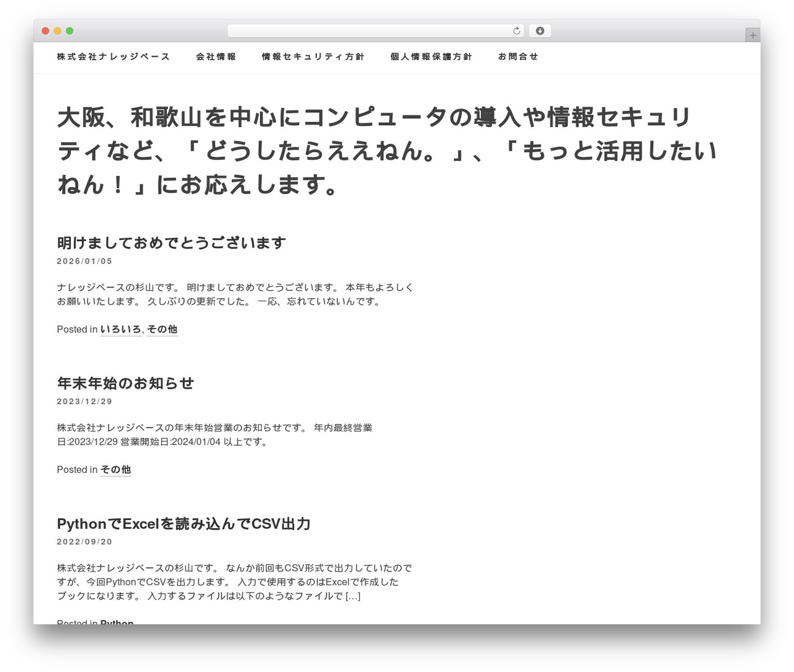
Task: Click the date 2022/09/20
Action: tap(85, 541)
